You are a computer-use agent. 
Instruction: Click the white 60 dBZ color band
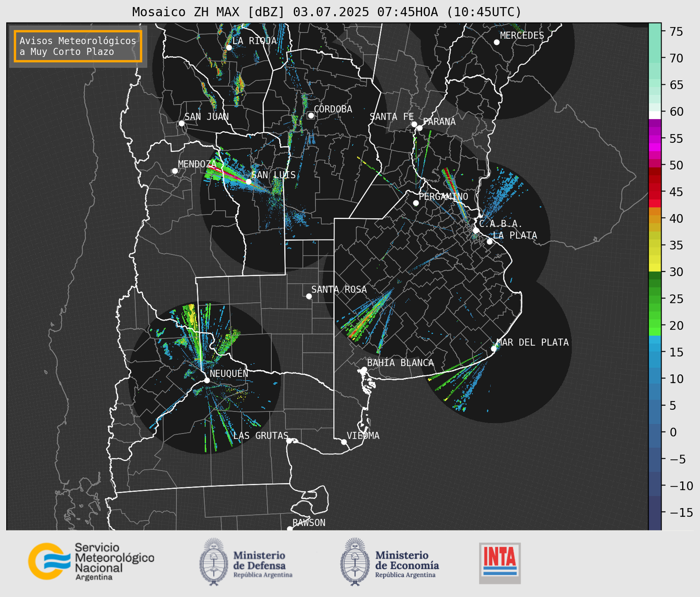click(x=655, y=115)
